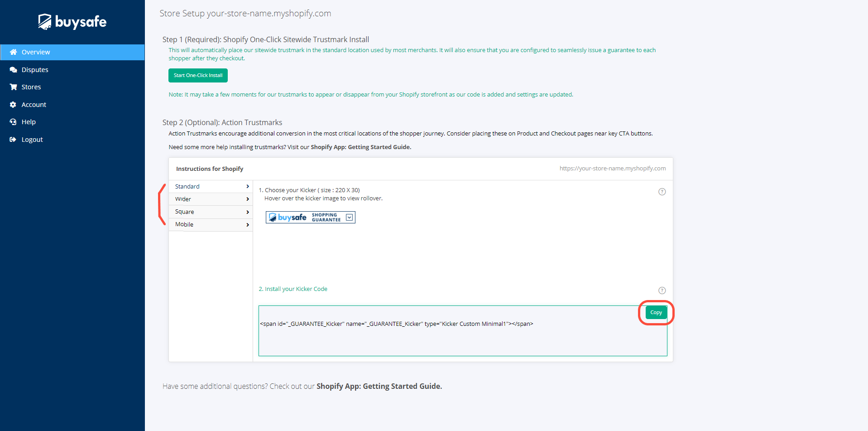Screen dimensions: 868x431
Task: Open the Disputes menu item
Action: [35, 70]
